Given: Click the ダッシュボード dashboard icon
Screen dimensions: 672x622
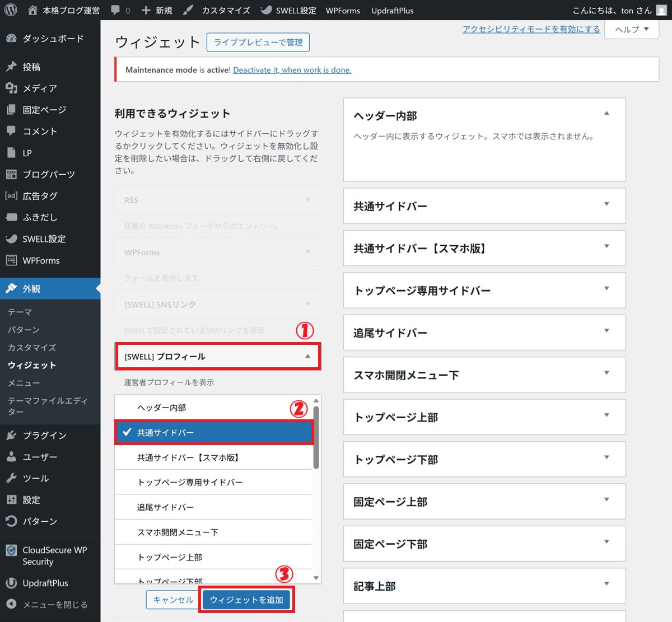Looking at the screenshot, I should click(x=11, y=39).
